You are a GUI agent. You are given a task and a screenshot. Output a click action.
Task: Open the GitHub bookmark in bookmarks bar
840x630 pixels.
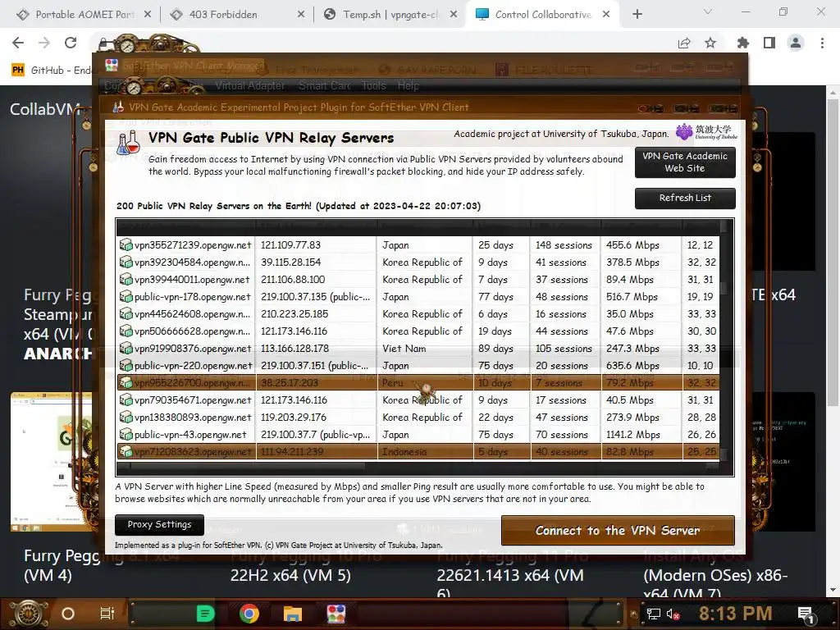coord(52,71)
